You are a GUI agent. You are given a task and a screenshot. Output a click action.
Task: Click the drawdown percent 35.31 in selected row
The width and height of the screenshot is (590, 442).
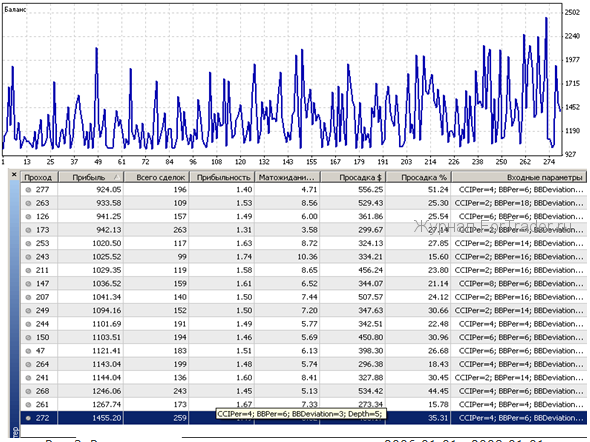coord(438,418)
